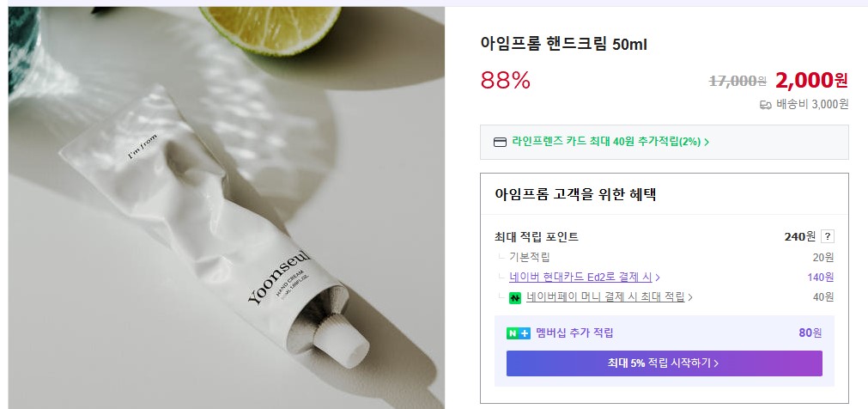Click the 멤버십 추가 적립 label

pos(574,333)
